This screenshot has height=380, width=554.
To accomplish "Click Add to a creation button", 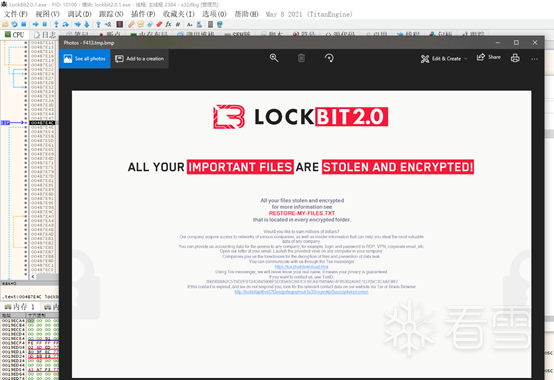I will point(140,59).
